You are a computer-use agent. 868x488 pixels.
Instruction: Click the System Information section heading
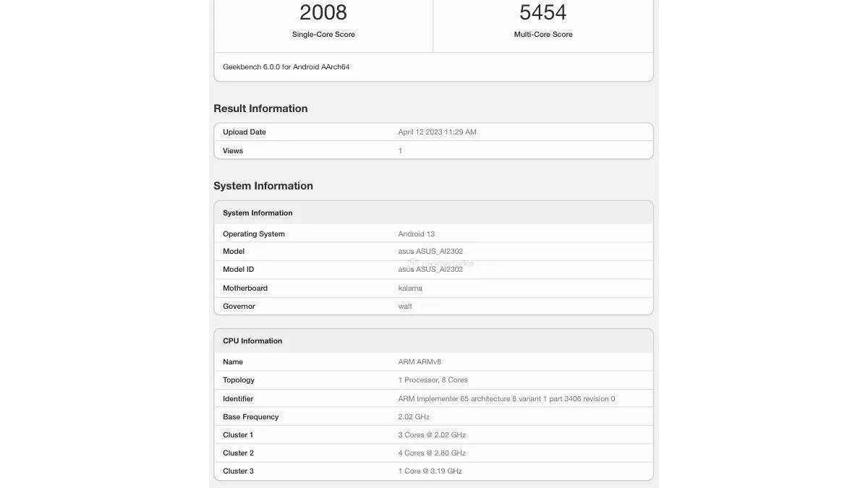tap(263, 185)
